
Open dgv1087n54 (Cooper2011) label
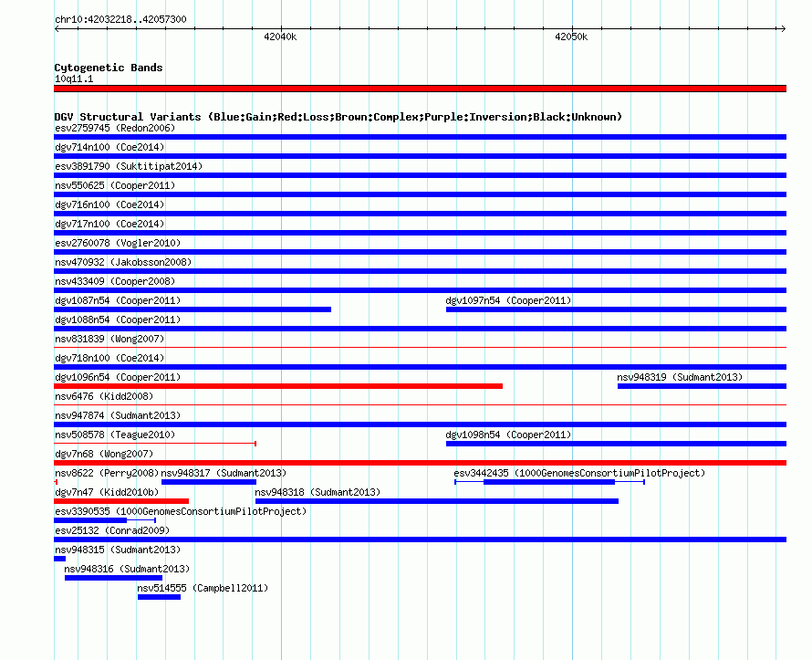(x=118, y=300)
